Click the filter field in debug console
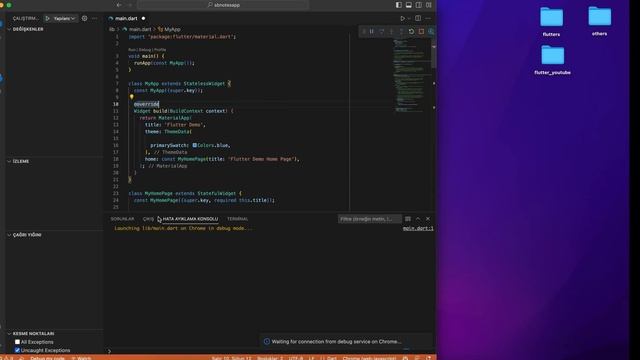Image resolution: width=640 pixels, height=360 pixels. [369, 219]
